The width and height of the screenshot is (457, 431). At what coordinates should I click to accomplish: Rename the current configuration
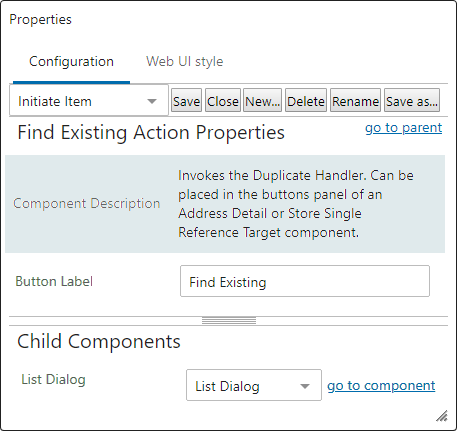coord(355,100)
